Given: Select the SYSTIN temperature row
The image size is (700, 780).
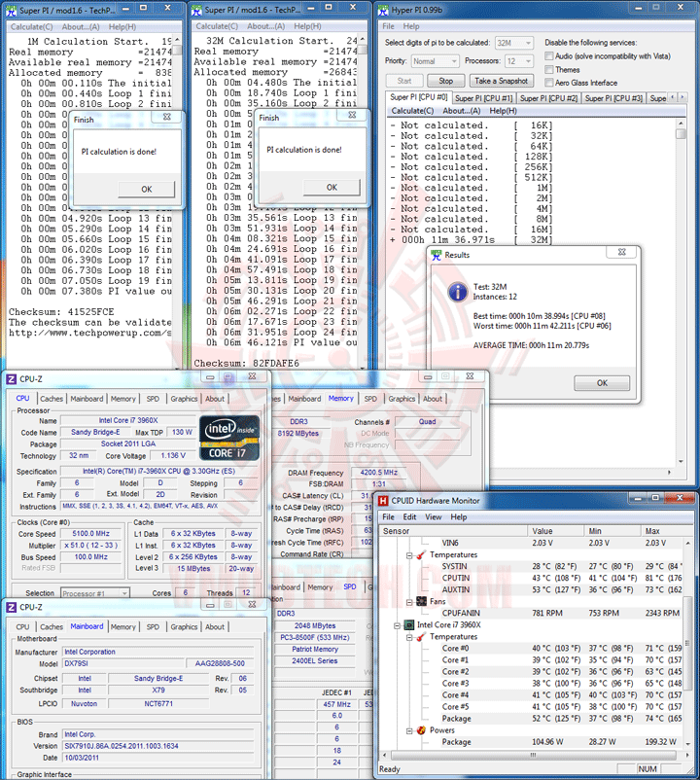Looking at the screenshot, I should (x=532, y=567).
